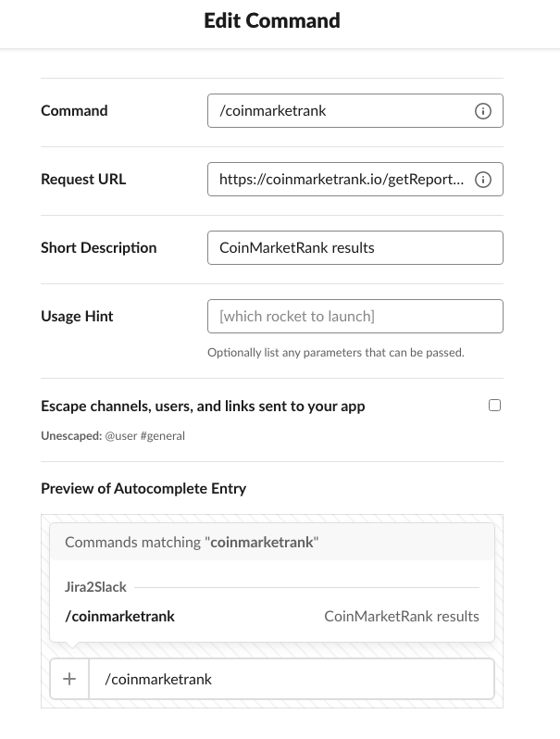Focus the Request URL text field
Image resolution: width=560 pixels, height=739 pixels.
click(x=338, y=180)
